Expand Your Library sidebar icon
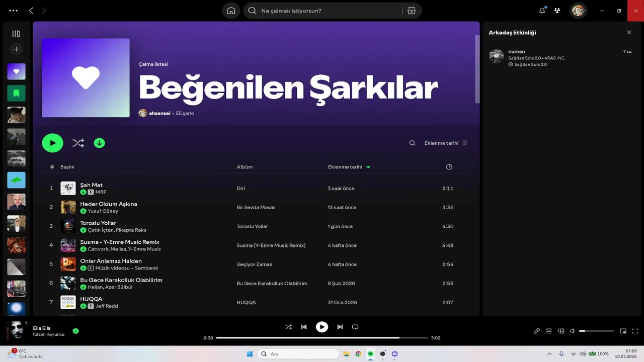 tap(16, 34)
